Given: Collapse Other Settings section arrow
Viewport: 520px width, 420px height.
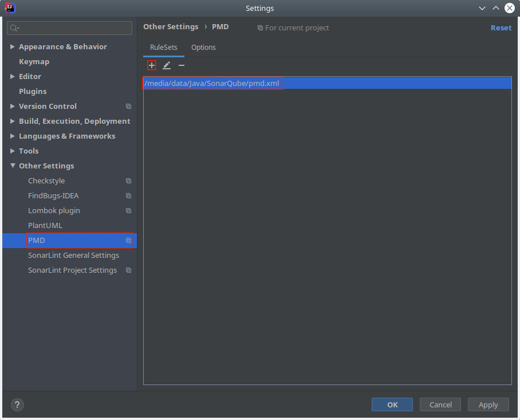Looking at the screenshot, I should pos(13,166).
